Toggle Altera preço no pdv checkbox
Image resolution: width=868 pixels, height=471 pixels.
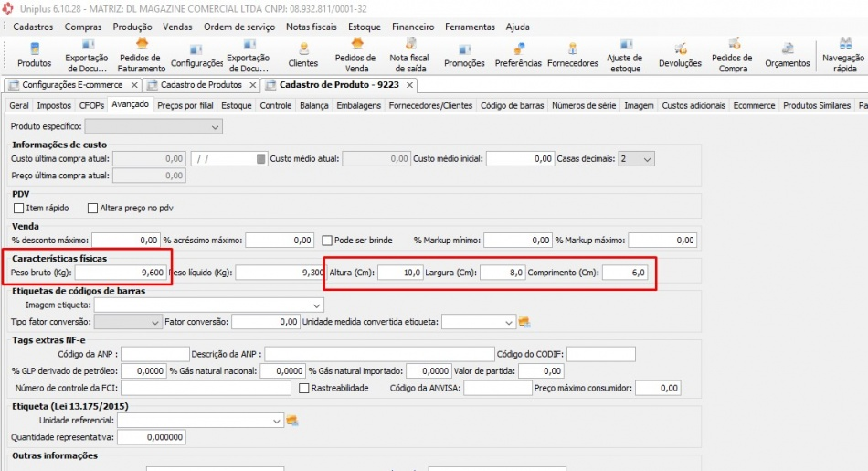pos(92,208)
